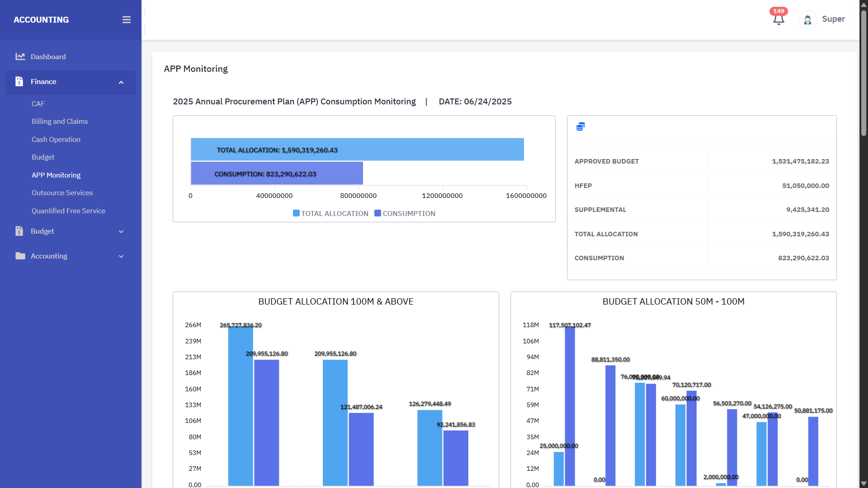Click the Accounting folder icon

20,256
